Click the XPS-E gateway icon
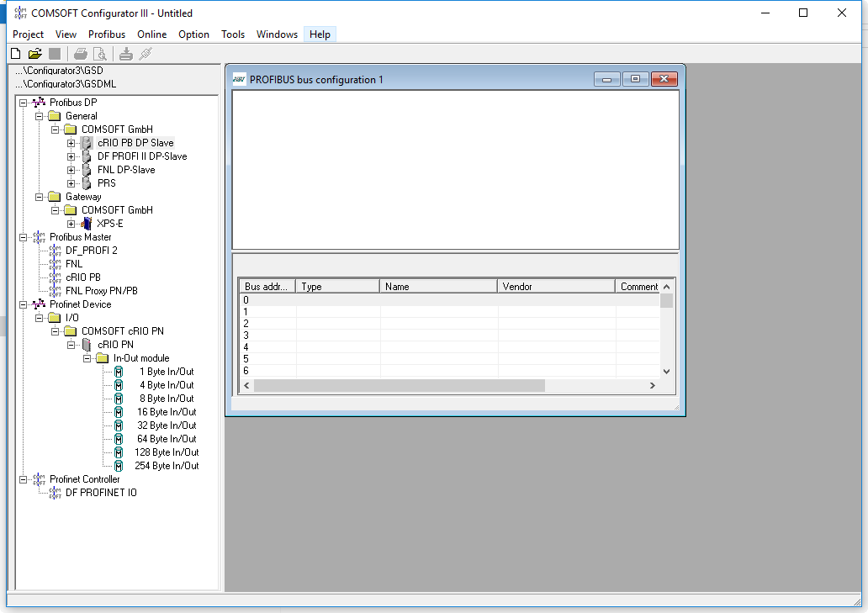This screenshot has width=868, height=613. point(87,224)
